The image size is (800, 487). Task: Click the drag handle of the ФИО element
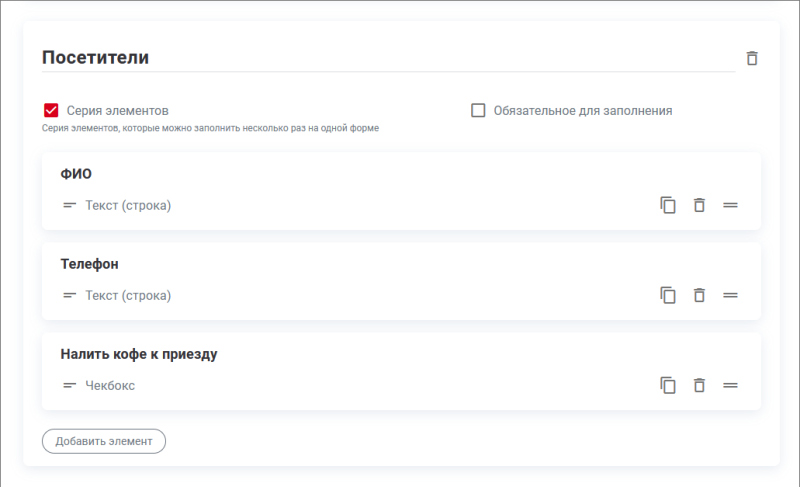[x=730, y=205]
